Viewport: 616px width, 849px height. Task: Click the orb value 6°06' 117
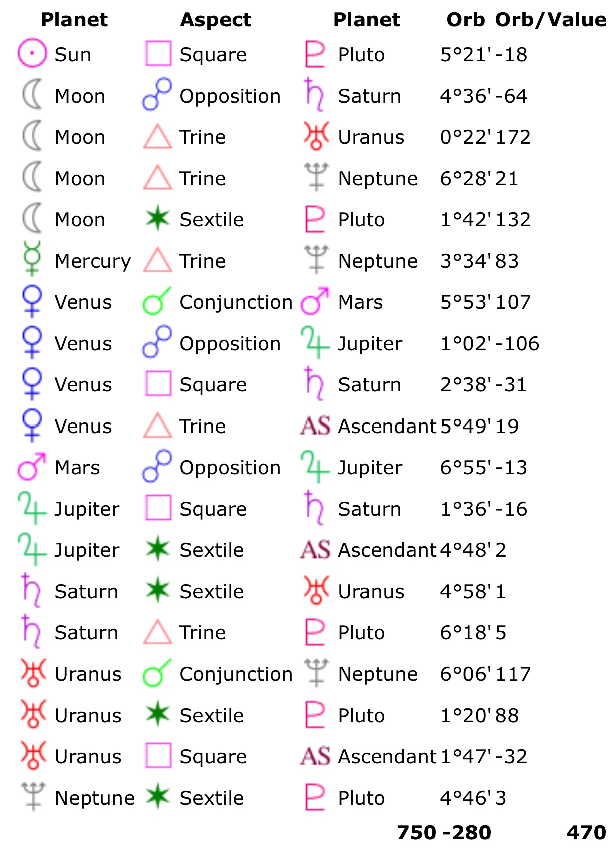(x=485, y=674)
